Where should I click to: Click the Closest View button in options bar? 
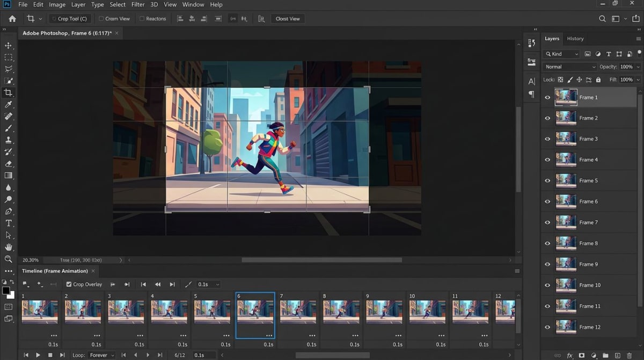[x=288, y=18]
